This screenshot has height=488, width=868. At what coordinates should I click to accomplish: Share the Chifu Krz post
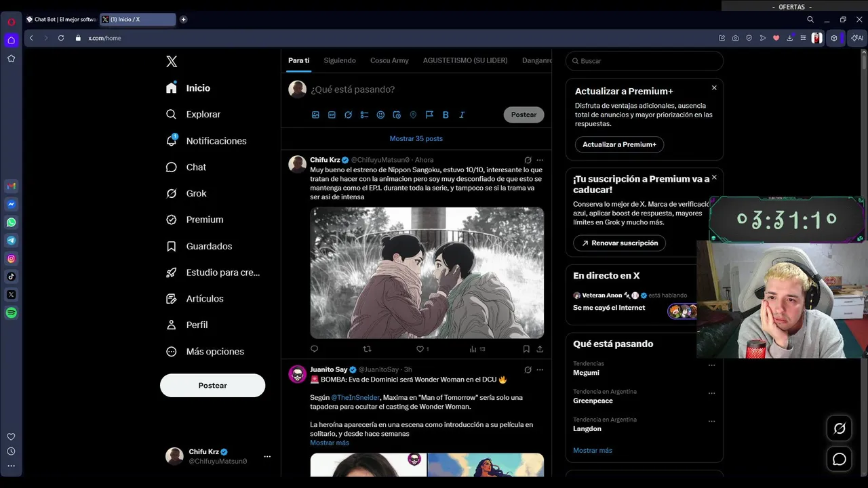click(x=540, y=349)
